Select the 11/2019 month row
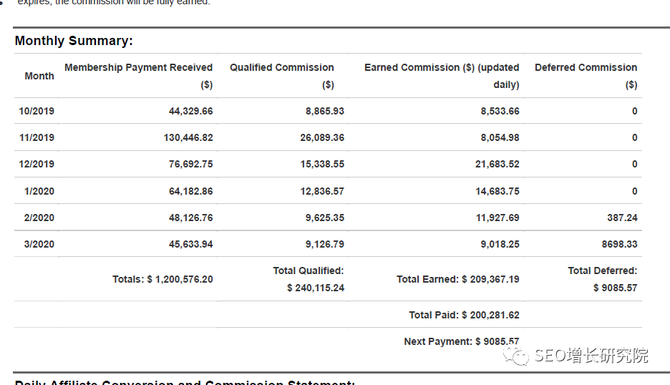Image resolution: width=670 pixels, height=385 pixels. point(328,138)
